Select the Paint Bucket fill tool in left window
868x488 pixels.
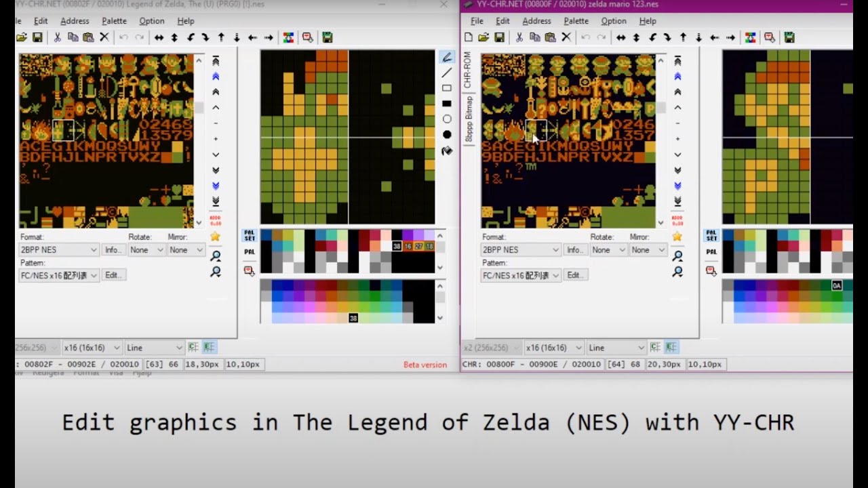coord(447,150)
